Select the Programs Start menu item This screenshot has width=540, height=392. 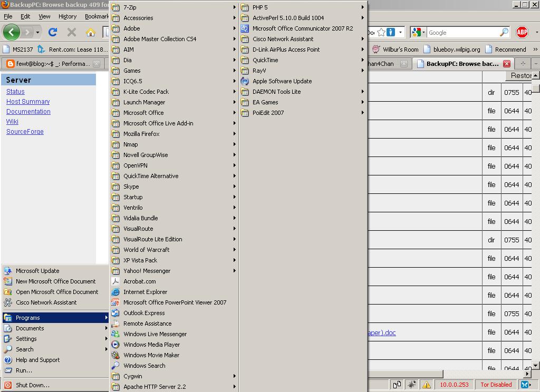55,318
